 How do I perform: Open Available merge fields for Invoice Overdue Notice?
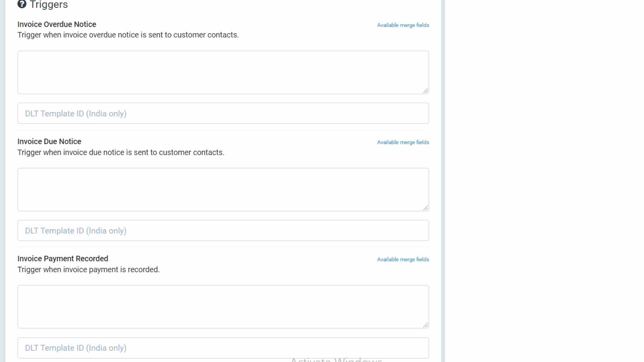(x=403, y=25)
